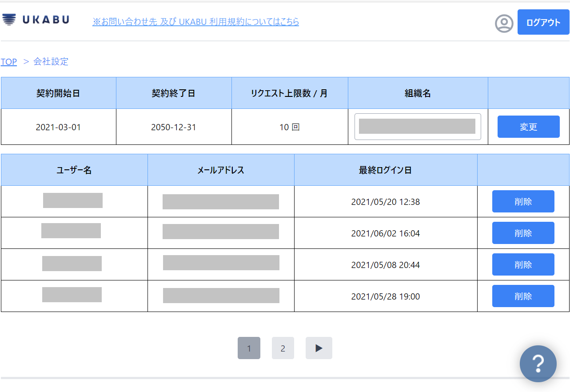Image resolution: width=570 pixels, height=392 pixels.
Task: Click the メールアドレス column header
Action: pos(221,170)
